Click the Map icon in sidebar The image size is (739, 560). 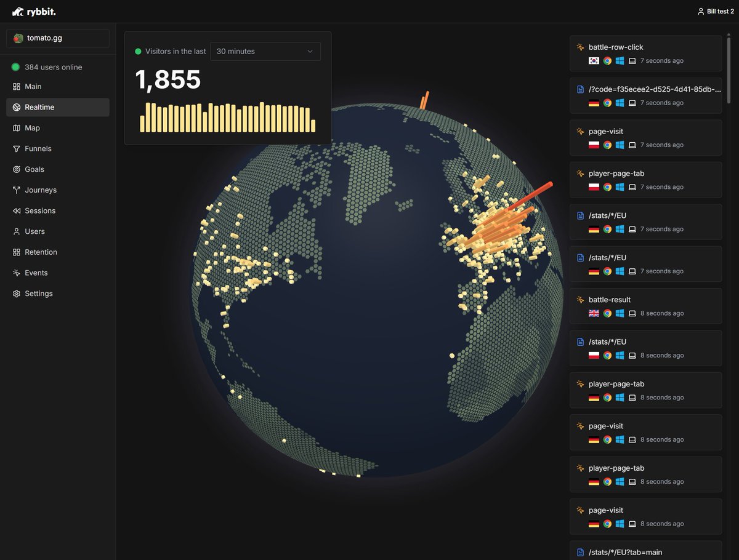tap(17, 128)
